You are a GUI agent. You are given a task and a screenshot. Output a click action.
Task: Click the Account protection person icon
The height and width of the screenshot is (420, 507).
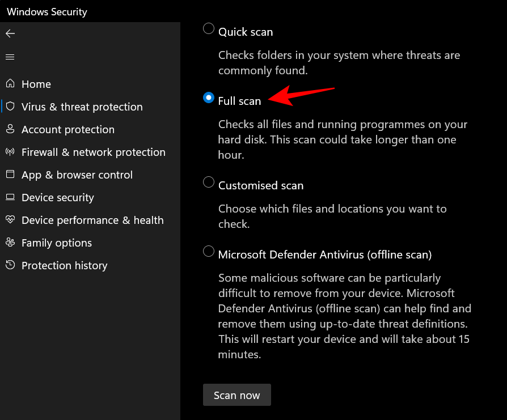10,129
